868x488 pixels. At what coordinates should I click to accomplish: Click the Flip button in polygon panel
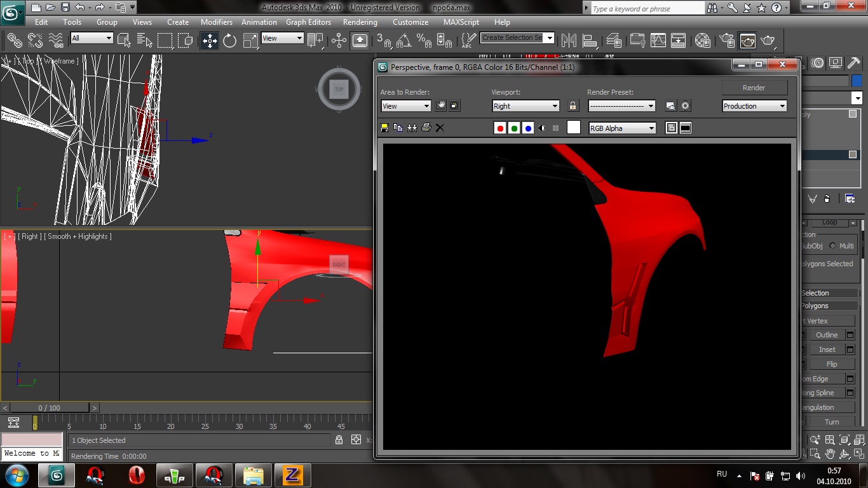pyautogui.click(x=831, y=364)
